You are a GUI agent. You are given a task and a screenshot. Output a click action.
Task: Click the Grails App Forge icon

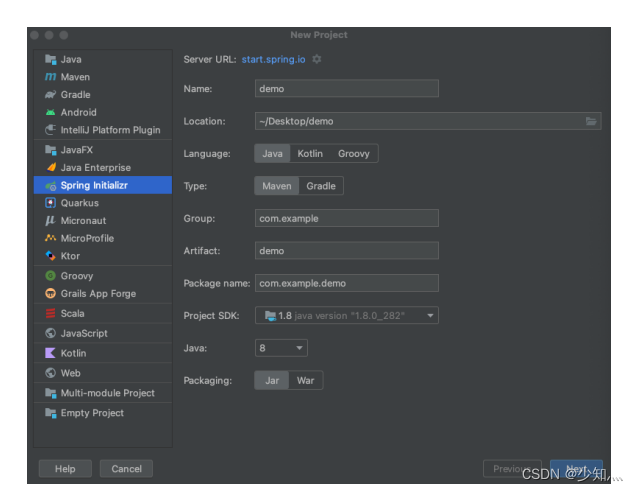tap(50, 293)
